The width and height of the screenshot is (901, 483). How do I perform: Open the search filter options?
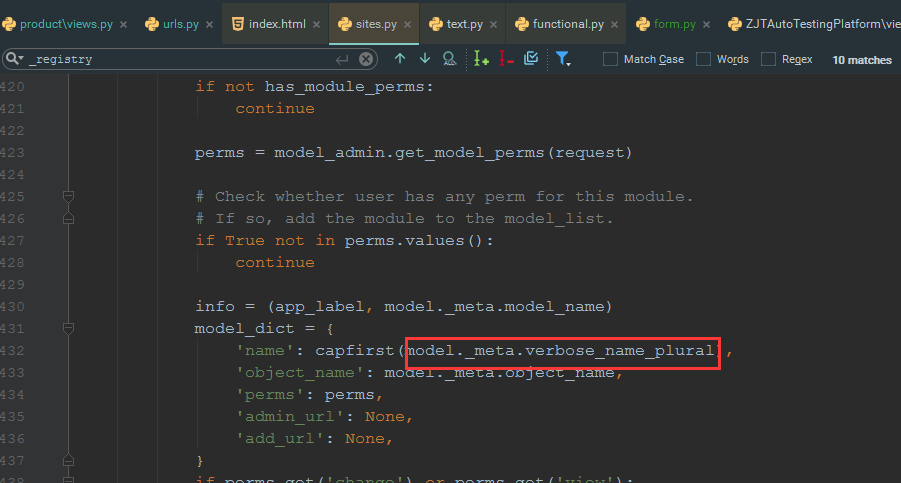coord(563,59)
